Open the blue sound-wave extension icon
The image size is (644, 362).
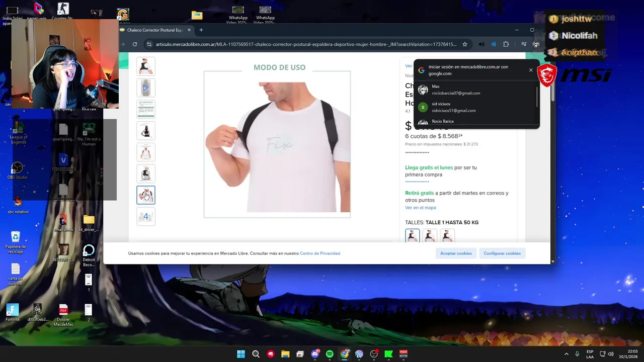494,44
